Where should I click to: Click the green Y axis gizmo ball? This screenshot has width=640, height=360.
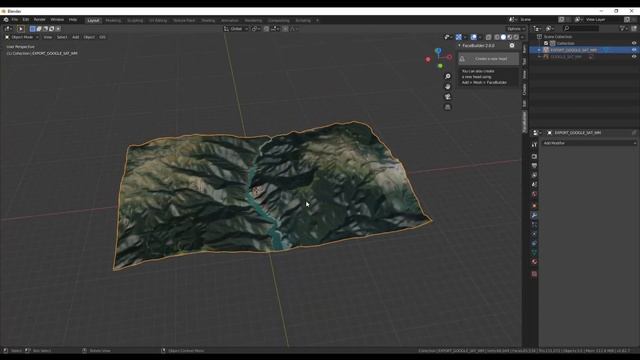pyautogui.click(x=440, y=66)
